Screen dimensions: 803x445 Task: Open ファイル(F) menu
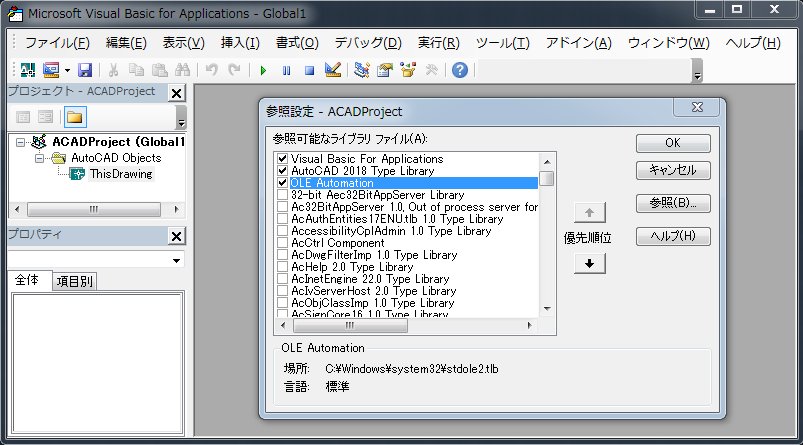click(57, 43)
